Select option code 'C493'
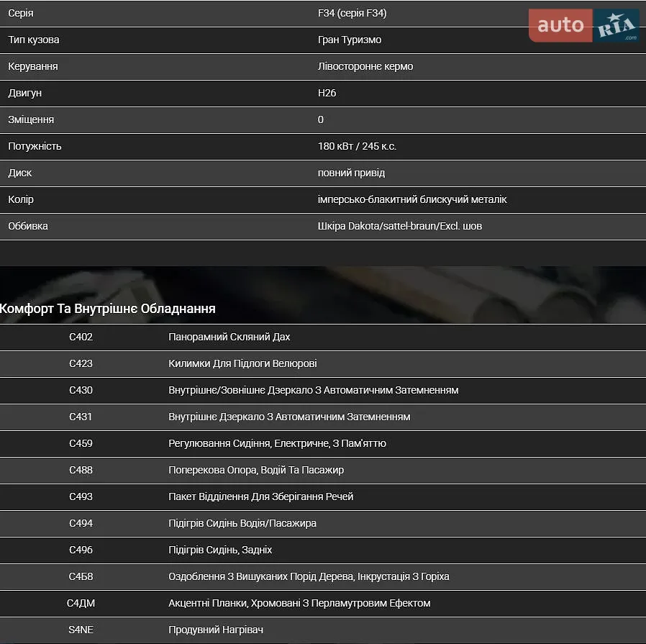This screenshot has width=646, height=644. [81, 496]
